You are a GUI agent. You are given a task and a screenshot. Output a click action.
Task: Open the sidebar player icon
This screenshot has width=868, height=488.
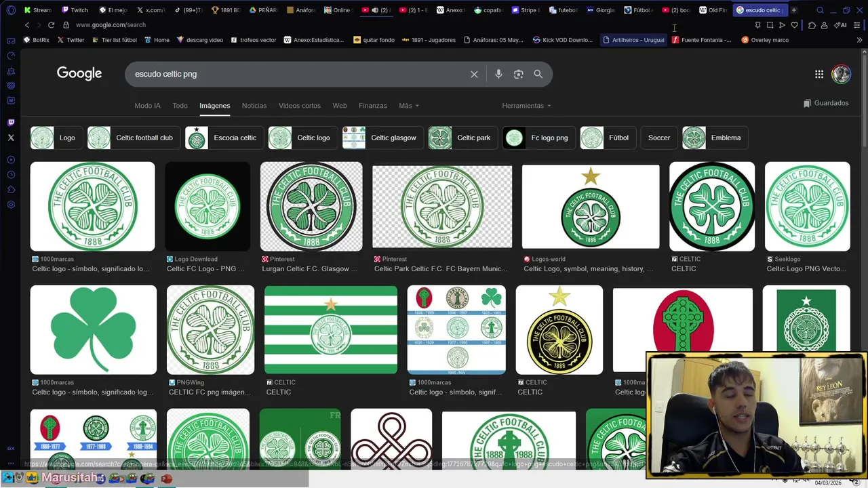(11, 160)
